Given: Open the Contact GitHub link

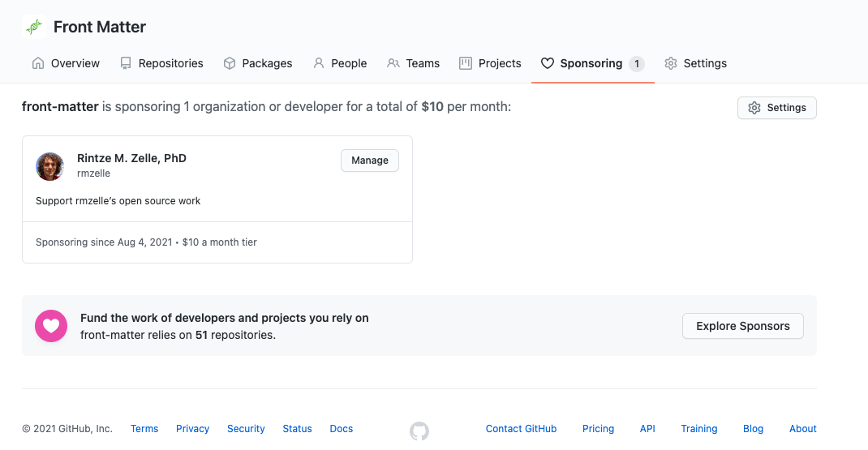Looking at the screenshot, I should tap(521, 429).
